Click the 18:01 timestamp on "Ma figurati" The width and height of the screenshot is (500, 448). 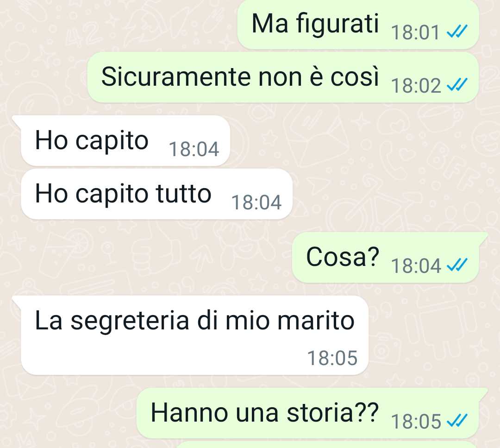pos(415,32)
